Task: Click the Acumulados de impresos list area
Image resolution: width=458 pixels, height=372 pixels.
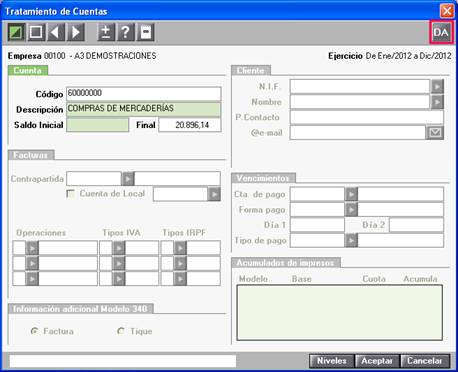Action: pos(340,312)
